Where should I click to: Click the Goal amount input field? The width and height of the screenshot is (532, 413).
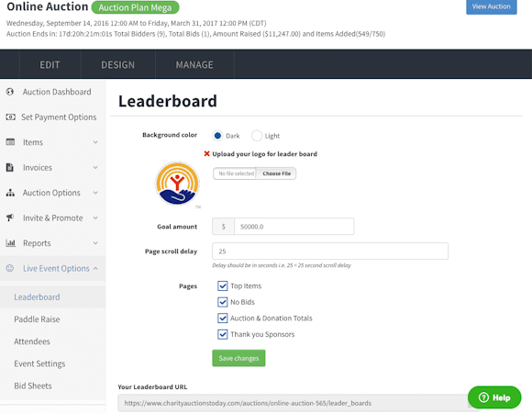(x=294, y=227)
